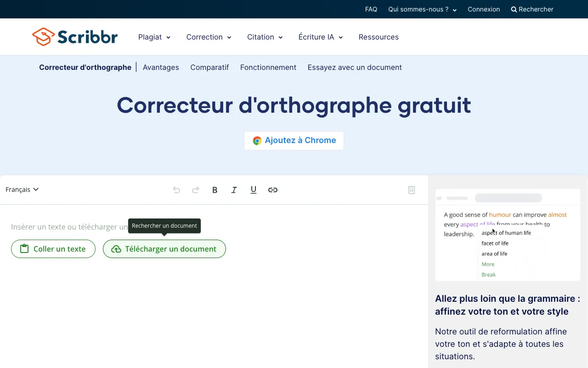This screenshot has width=588, height=368.
Task: Open Essayez avec un document
Action: point(355,67)
